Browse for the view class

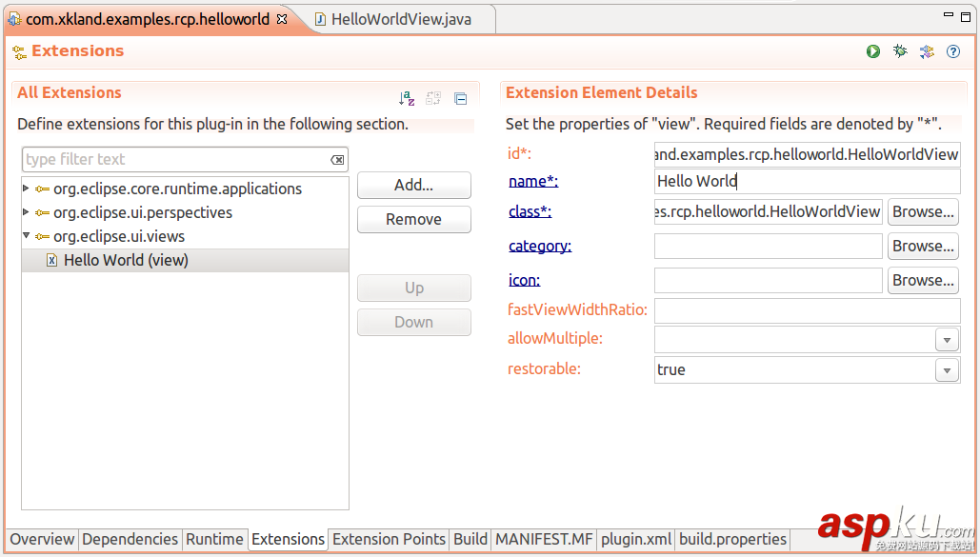tap(922, 211)
